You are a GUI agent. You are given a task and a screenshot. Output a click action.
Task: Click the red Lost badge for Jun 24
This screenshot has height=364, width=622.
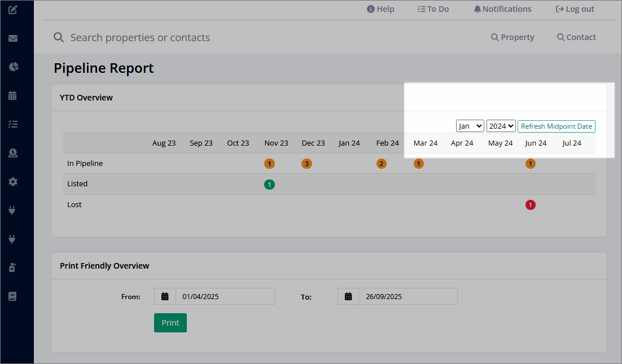[x=531, y=205]
